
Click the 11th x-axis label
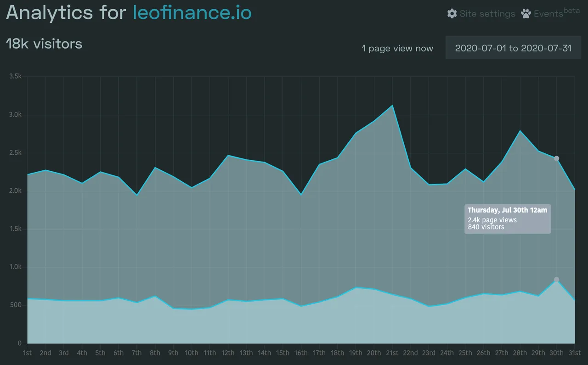click(210, 353)
